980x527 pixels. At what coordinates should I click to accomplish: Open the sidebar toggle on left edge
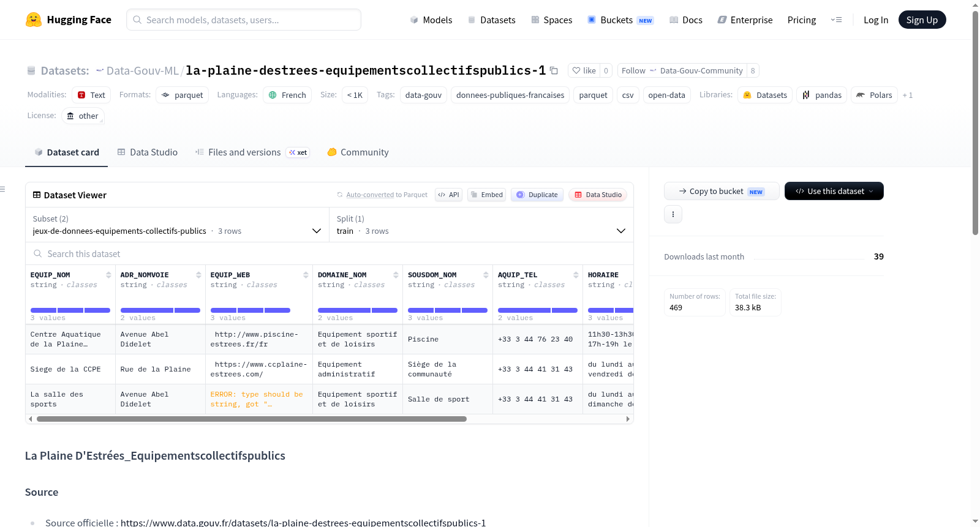[3, 189]
